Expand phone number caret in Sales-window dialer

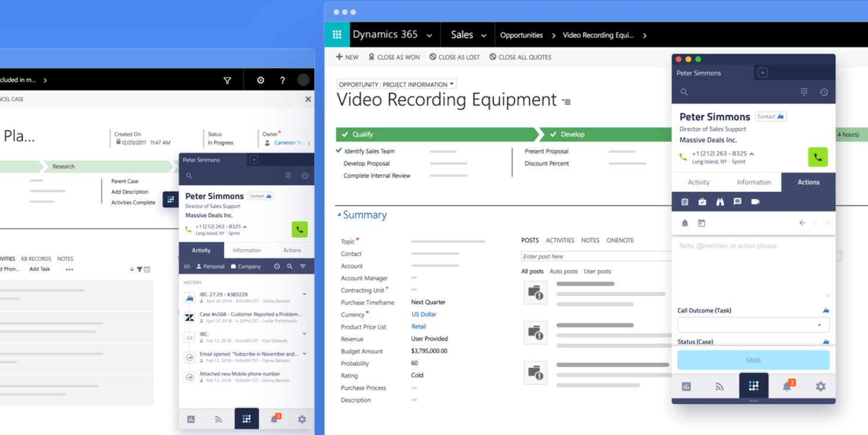[x=752, y=154]
